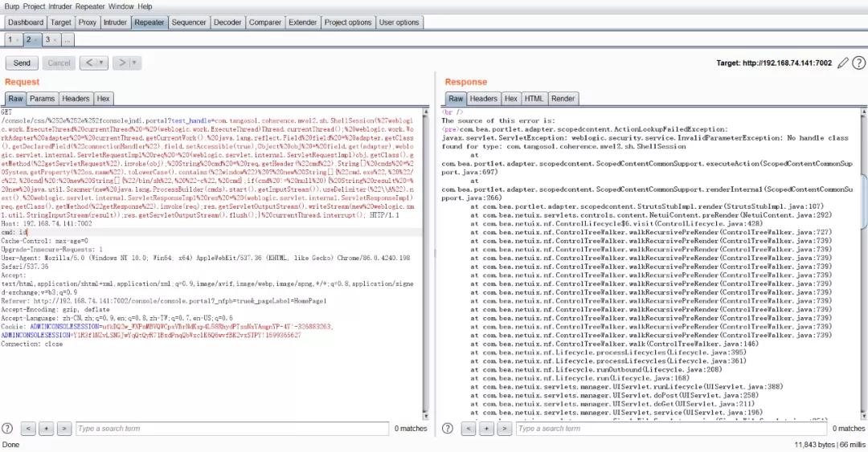Switch to the Sequencer tab
868x452 pixels.
point(188,22)
